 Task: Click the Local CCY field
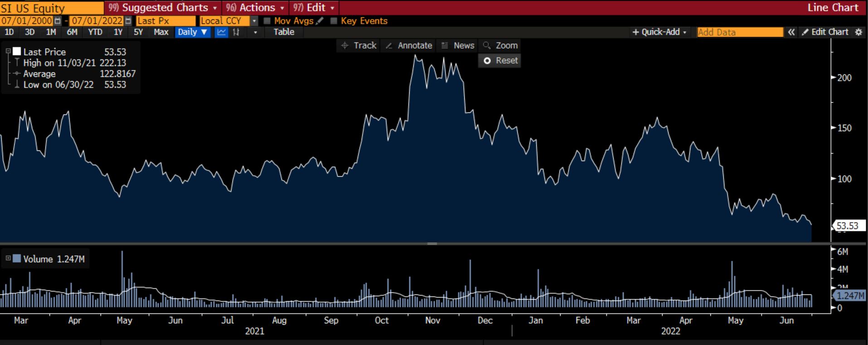tap(224, 21)
